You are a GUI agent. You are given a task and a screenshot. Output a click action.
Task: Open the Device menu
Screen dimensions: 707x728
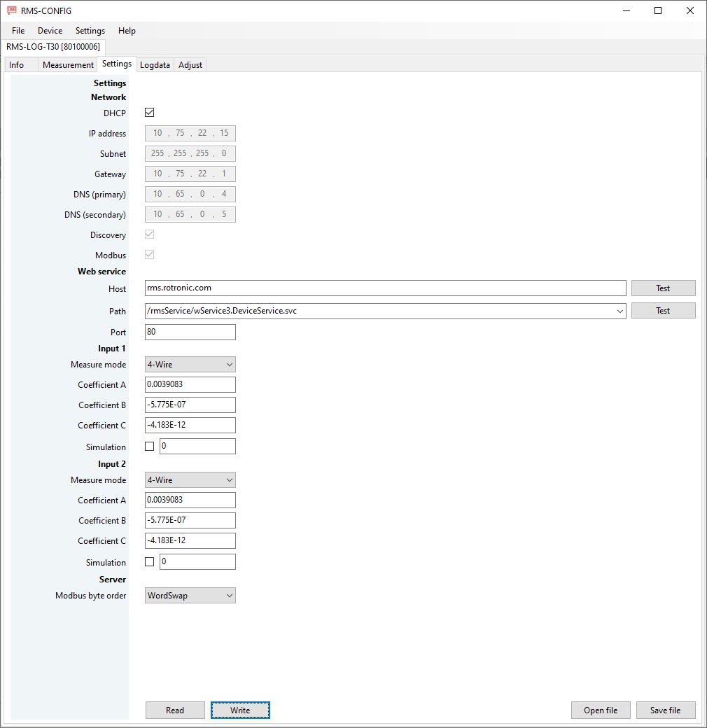(x=50, y=31)
